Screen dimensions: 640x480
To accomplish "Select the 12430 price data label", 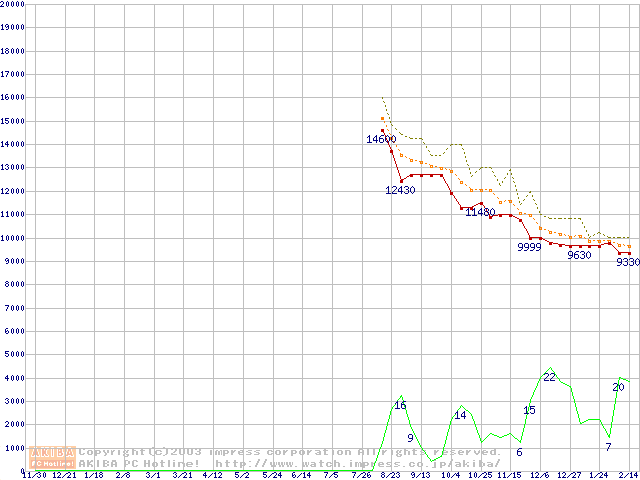I will pos(400,190).
